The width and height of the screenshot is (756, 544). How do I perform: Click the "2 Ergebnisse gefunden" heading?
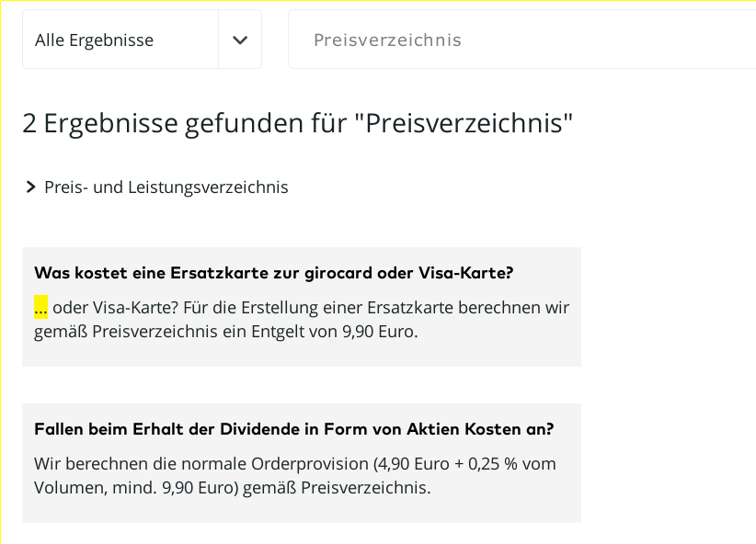pyautogui.click(x=297, y=123)
